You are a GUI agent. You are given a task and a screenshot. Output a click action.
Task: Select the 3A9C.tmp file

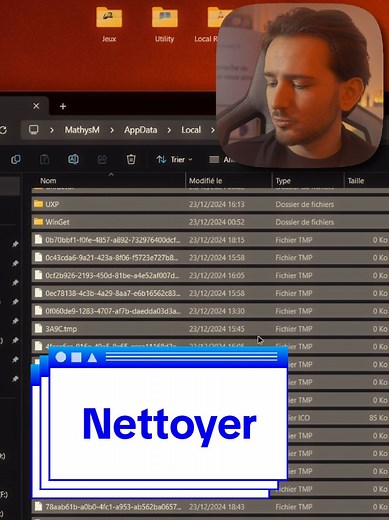coord(210,329)
